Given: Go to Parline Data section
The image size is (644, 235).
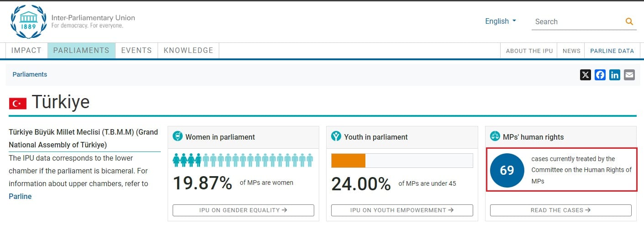Looking at the screenshot, I should click(612, 51).
